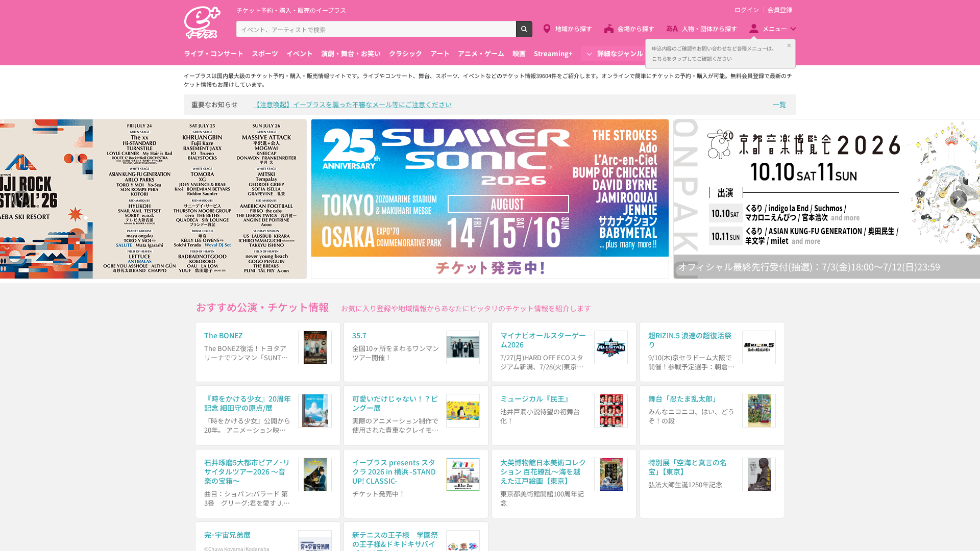Click 人物・団体から探す link
The height and width of the screenshot is (551, 980).
pos(709,29)
